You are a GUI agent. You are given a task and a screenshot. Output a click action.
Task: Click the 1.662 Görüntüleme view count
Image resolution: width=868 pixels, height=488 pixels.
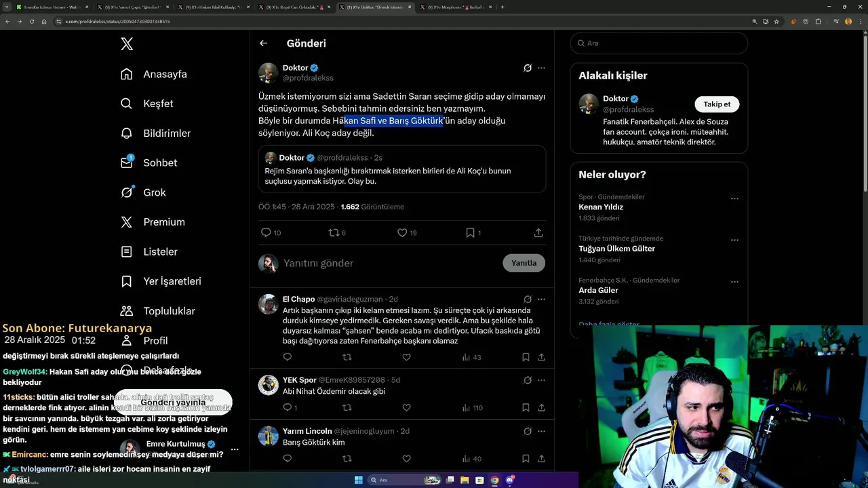(x=372, y=207)
